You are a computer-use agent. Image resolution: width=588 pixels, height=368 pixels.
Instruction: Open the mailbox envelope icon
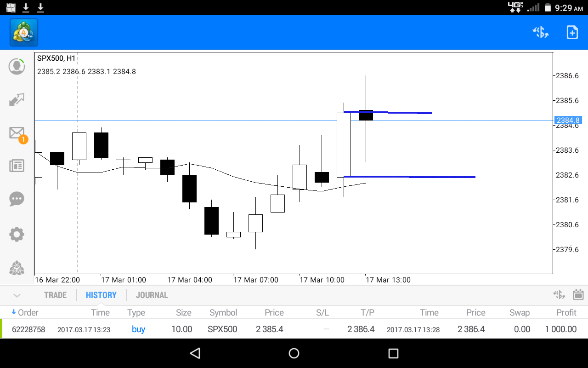point(17,133)
